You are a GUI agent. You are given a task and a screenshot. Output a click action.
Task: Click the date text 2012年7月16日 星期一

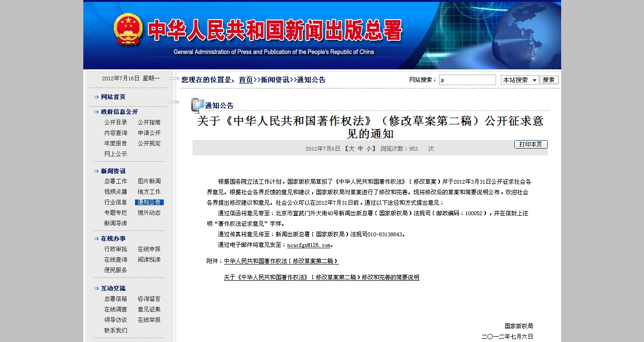131,78
